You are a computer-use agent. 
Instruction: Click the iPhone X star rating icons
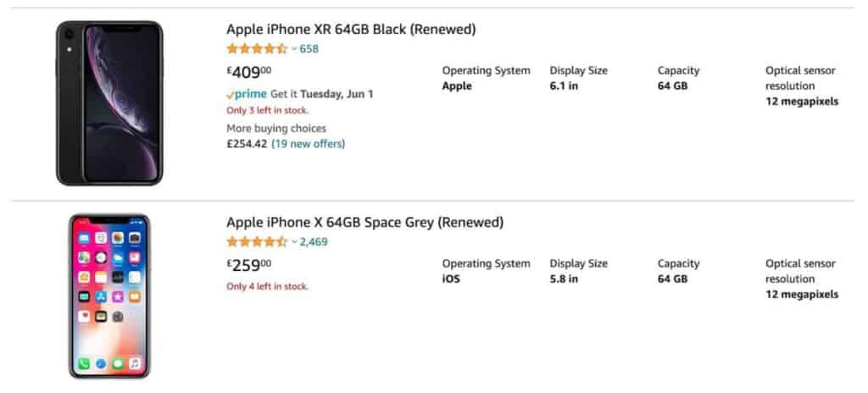pos(257,242)
